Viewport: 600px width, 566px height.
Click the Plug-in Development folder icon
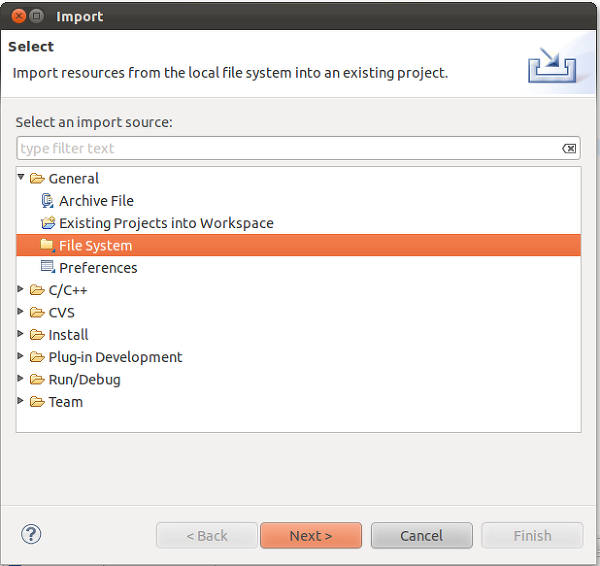37,357
